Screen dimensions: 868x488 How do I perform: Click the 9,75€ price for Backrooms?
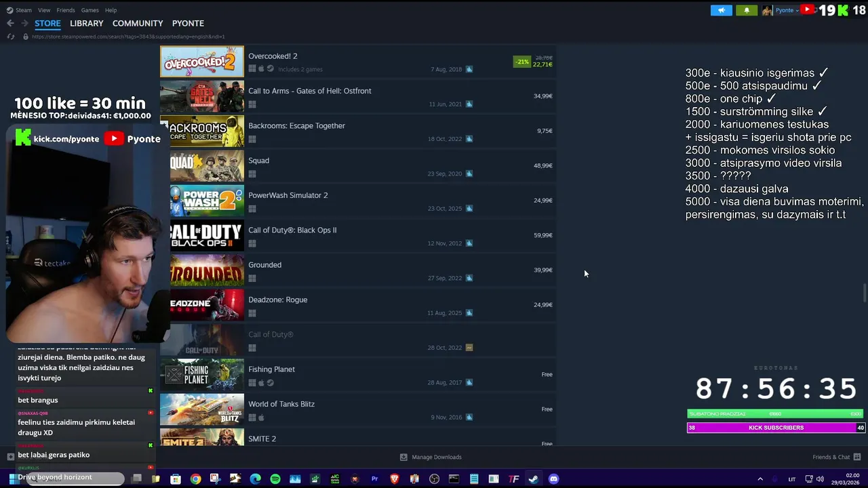click(545, 131)
